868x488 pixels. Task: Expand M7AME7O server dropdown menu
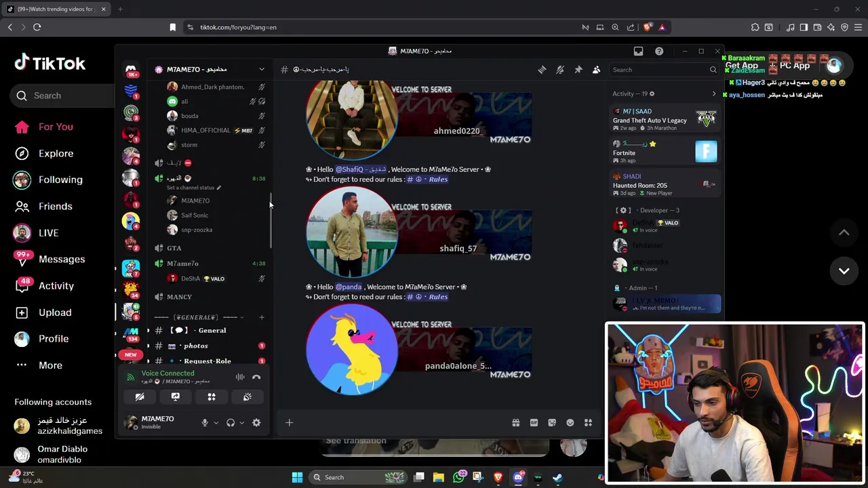(262, 69)
